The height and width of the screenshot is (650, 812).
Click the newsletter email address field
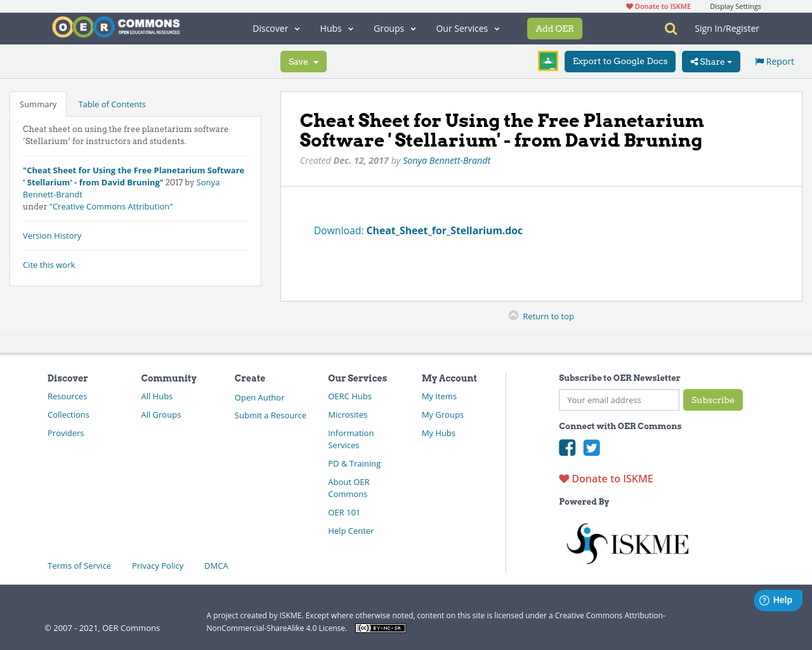619,400
